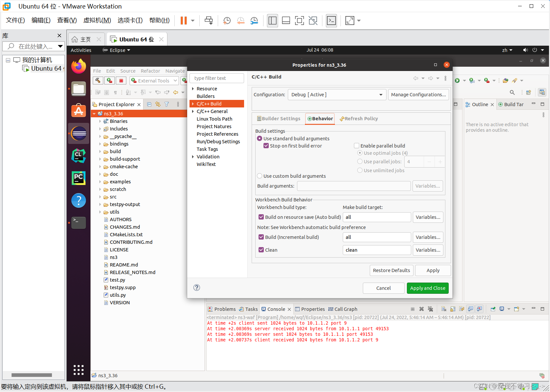The image size is (550, 392).
Task: Click Remove all terminated launches in Console
Action: tap(430, 309)
